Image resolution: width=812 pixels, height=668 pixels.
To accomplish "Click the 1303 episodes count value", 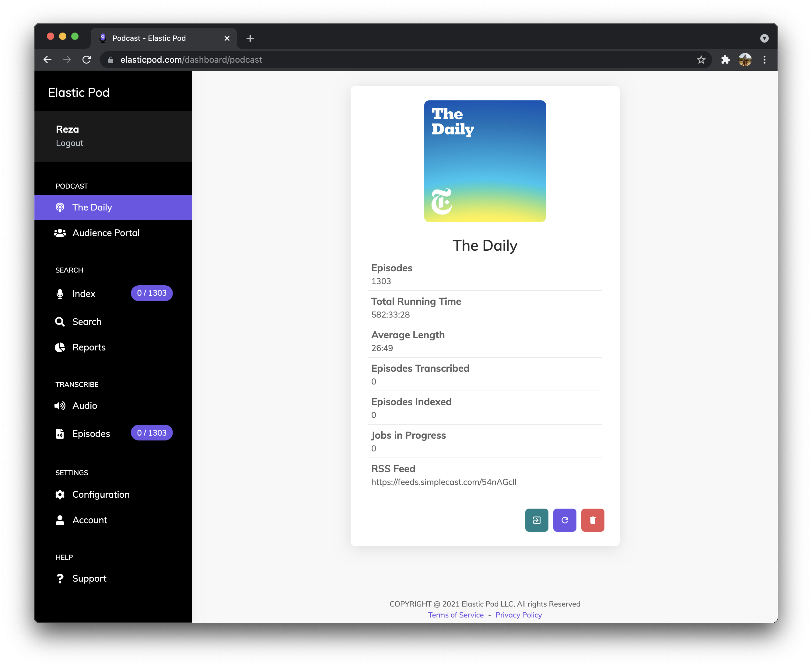I will coord(381,281).
